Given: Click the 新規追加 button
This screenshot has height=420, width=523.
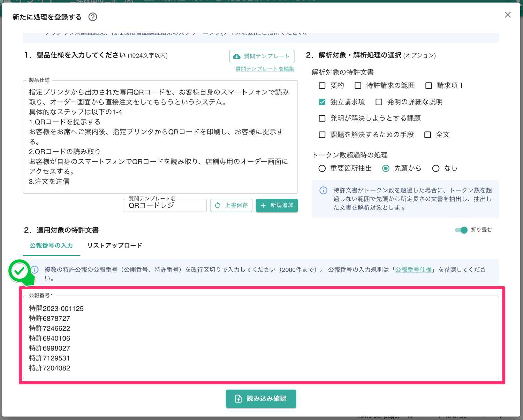Looking at the screenshot, I should coord(277,205).
